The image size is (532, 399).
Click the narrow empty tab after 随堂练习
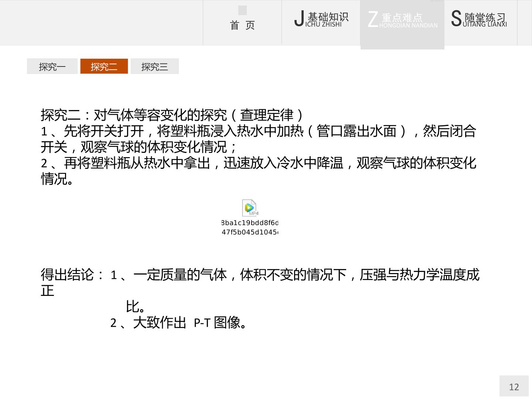[525, 23]
